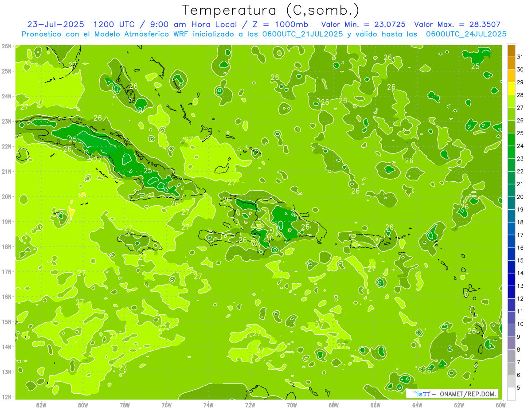This screenshot has width=532, height=411.
Task: Click the '12N' latitude axis label
Action: (7, 397)
